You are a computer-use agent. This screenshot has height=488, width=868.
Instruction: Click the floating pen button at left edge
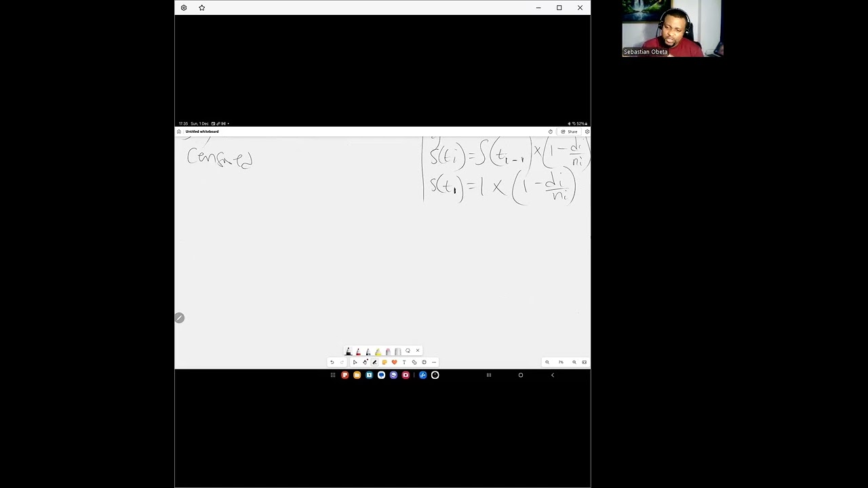[x=179, y=318]
